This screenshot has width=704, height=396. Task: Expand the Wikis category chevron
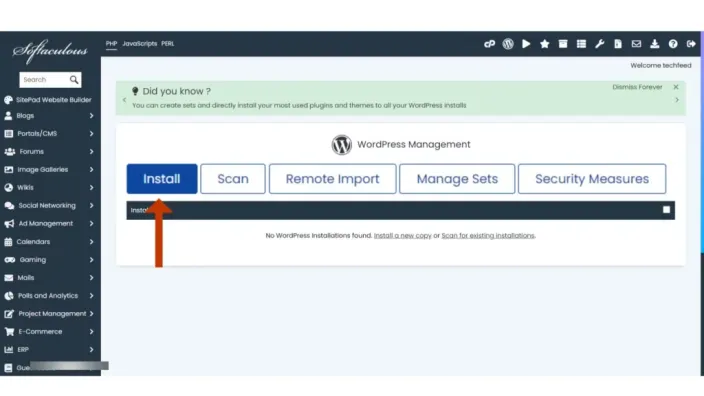91,188
